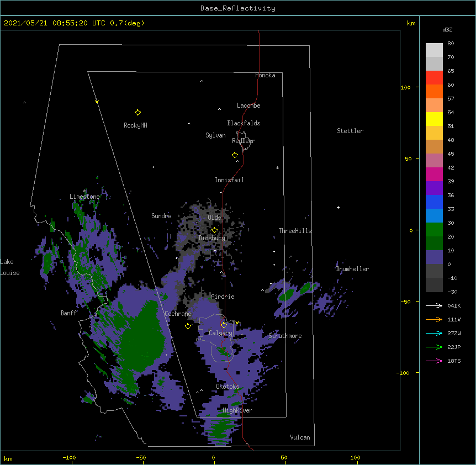Click the 2021/05/21 08:55:20 UTC timestamp

point(55,23)
